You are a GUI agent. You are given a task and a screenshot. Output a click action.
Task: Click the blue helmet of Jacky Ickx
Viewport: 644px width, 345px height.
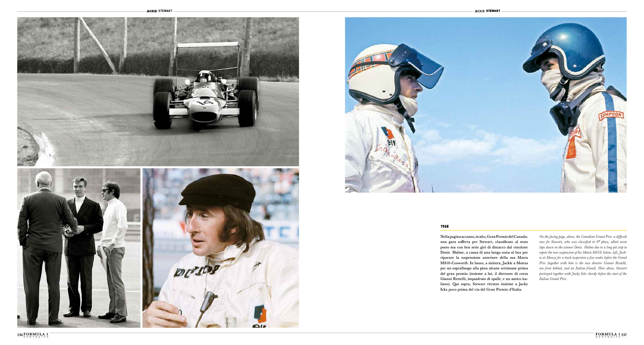[564, 48]
